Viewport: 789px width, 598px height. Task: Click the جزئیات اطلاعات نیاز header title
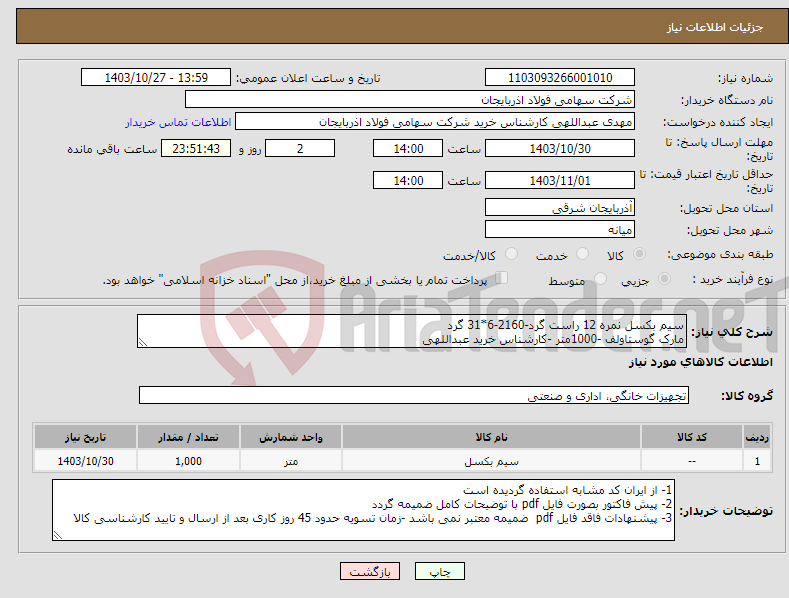point(715,27)
